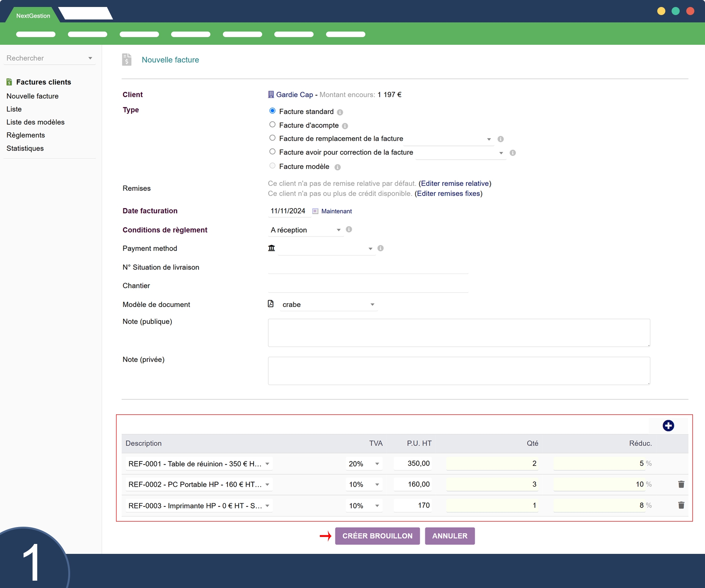Image resolution: width=705 pixels, height=588 pixels.
Task: Open Liste des modèles in sidebar
Action: [35, 122]
